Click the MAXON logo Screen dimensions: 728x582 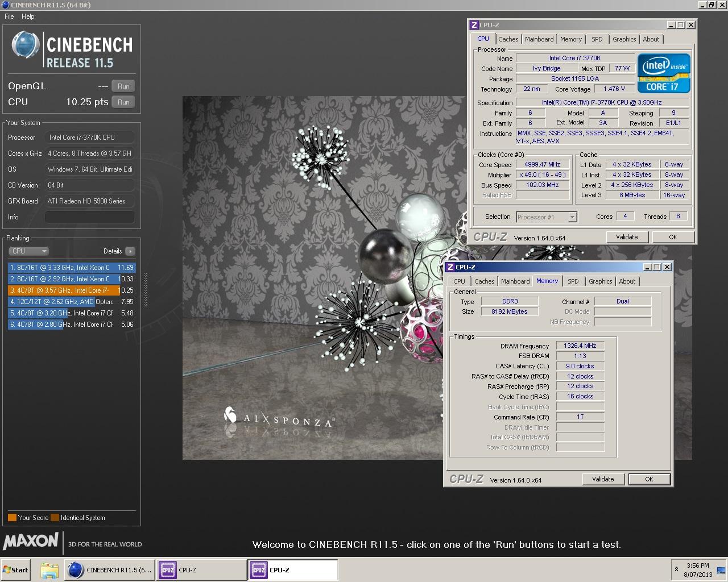31,541
